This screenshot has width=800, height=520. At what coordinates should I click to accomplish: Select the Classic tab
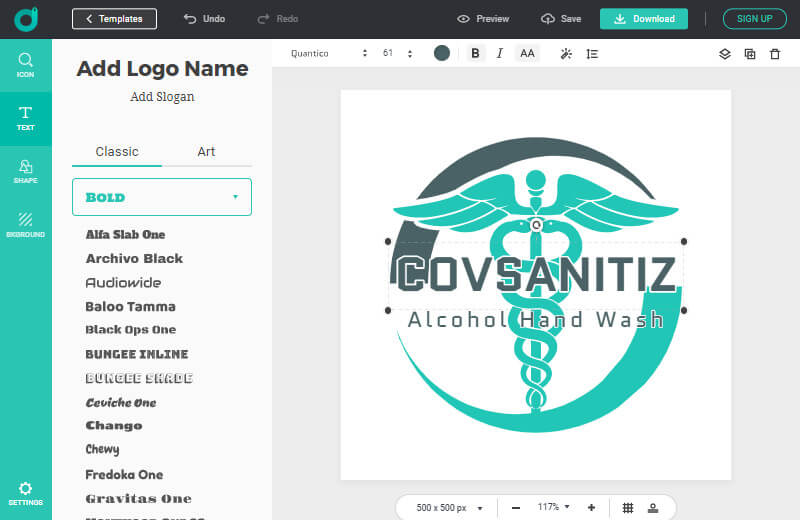point(117,152)
